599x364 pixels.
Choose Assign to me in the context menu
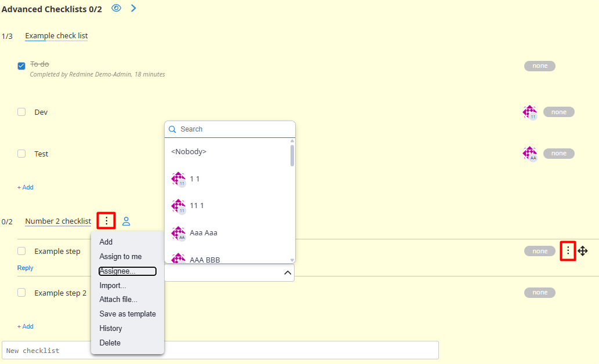click(121, 257)
